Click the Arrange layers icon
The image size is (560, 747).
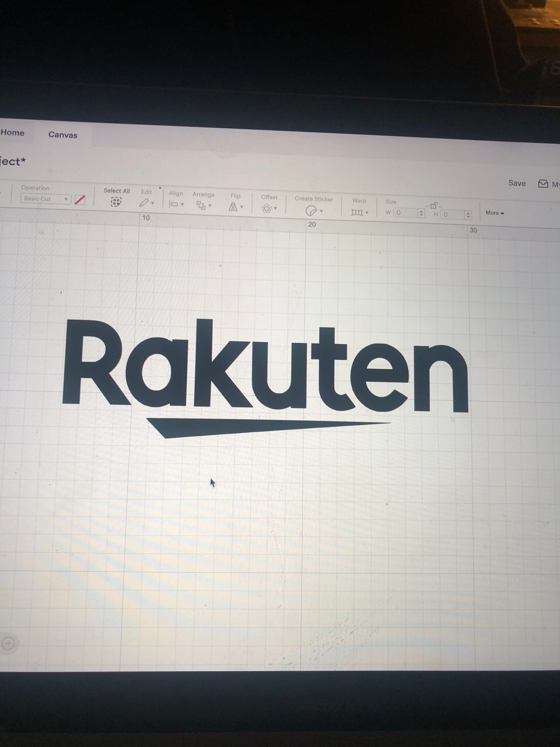[201, 205]
